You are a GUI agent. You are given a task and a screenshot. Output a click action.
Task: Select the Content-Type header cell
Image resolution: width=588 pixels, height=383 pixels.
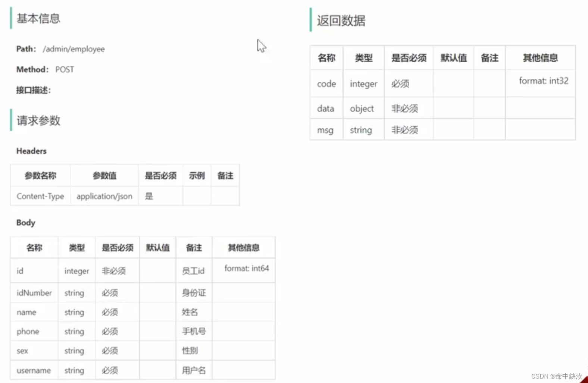click(40, 196)
